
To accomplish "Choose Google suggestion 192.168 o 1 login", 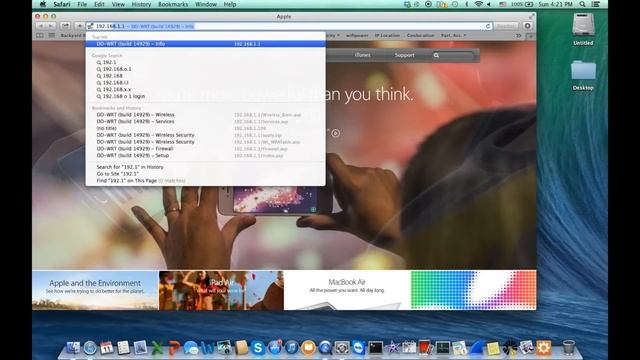I will tap(205, 96).
